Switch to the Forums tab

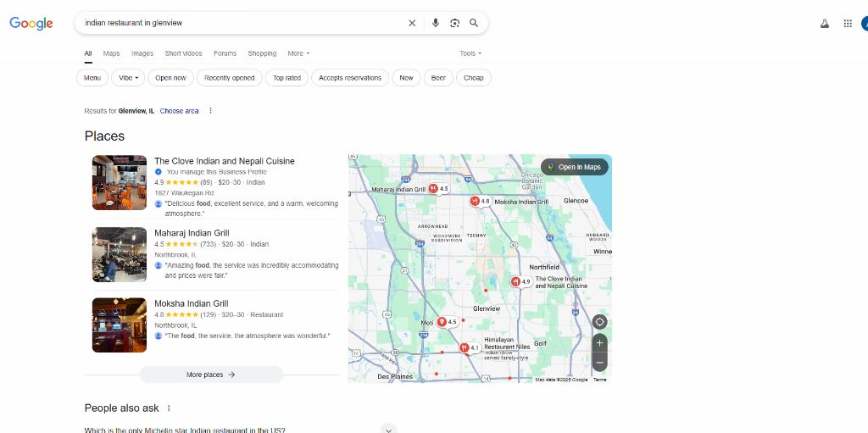pyautogui.click(x=225, y=53)
